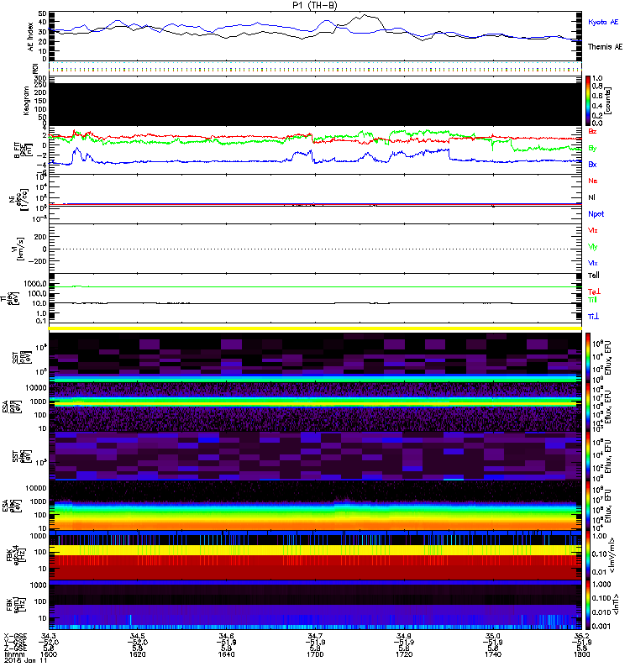This screenshot has width=630, height=672.
Task: Click the blue Bx legend label
Action: (592, 165)
